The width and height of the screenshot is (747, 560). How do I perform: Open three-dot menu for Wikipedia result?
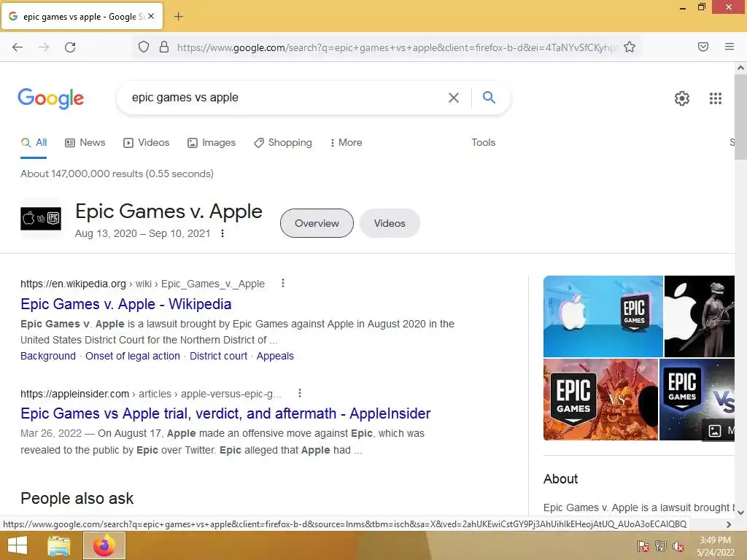click(283, 284)
